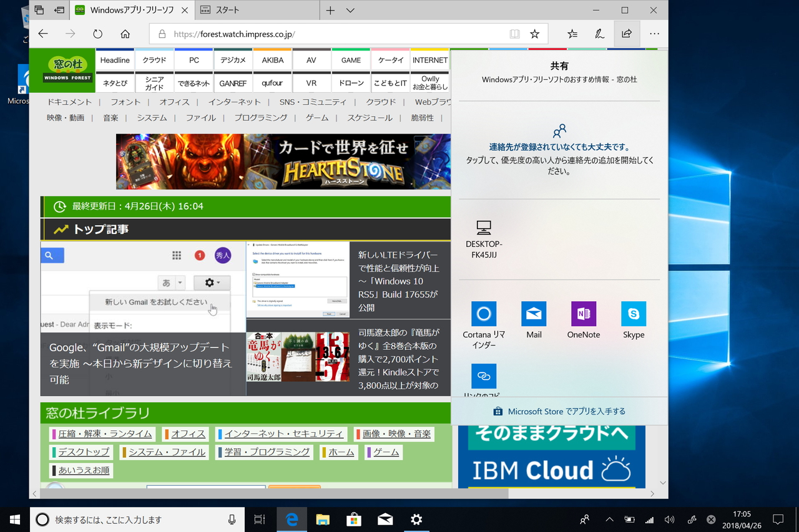Viewport: 799px width, 532px height.
Task: Open the SNS・コミュニティ category link
Action: (x=313, y=102)
